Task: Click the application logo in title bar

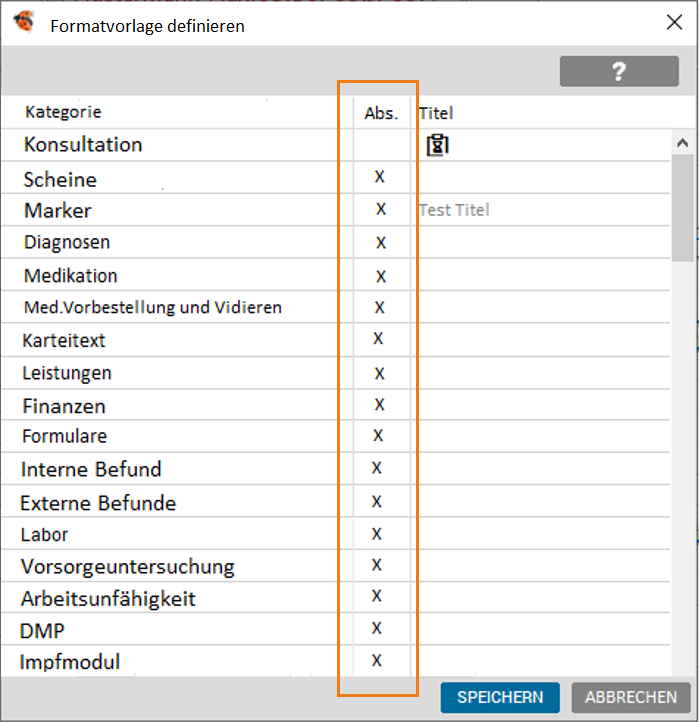Action: [23, 24]
